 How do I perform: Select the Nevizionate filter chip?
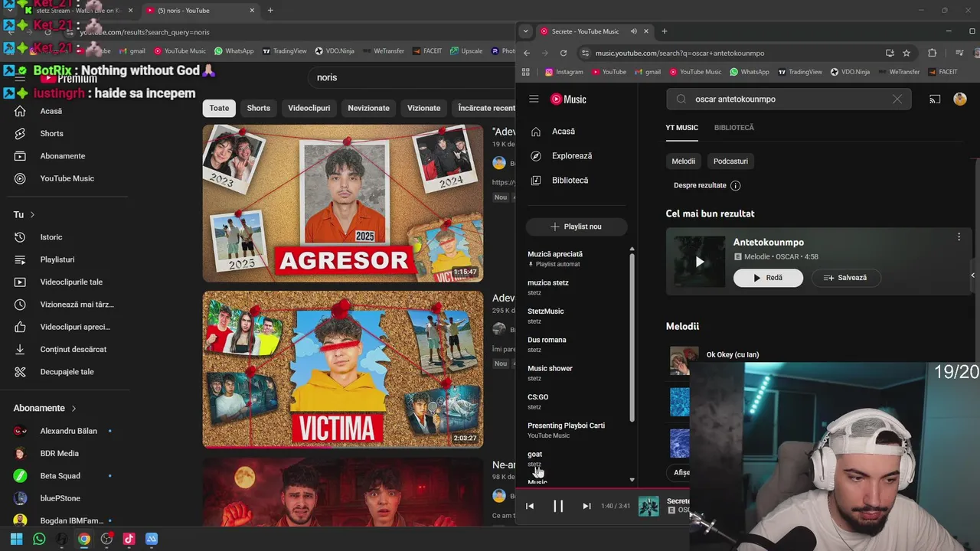[368, 108]
